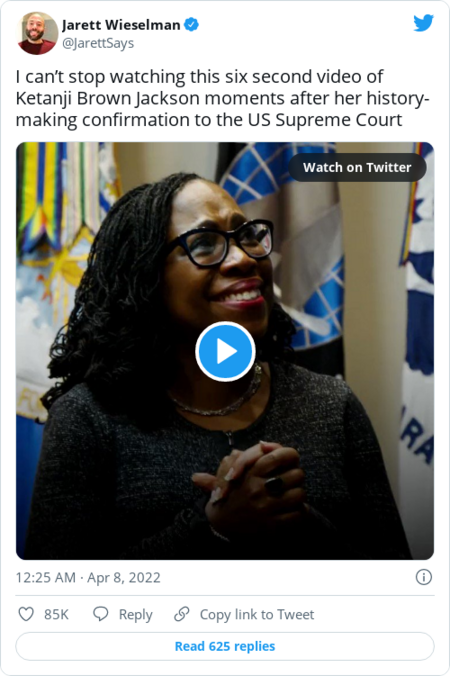Click the video thumbnail of the smiling woman
Image resolution: width=450 pixels, height=676 pixels.
tap(225, 351)
